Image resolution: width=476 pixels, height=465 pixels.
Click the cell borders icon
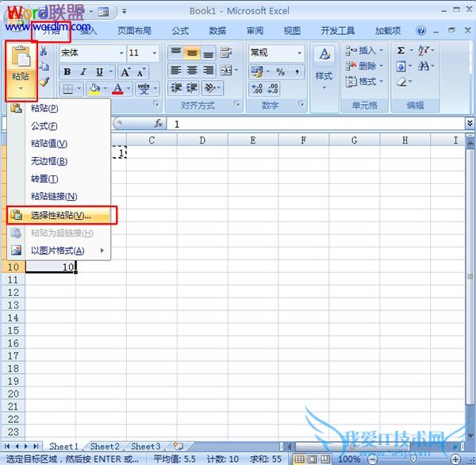[x=67, y=89]
